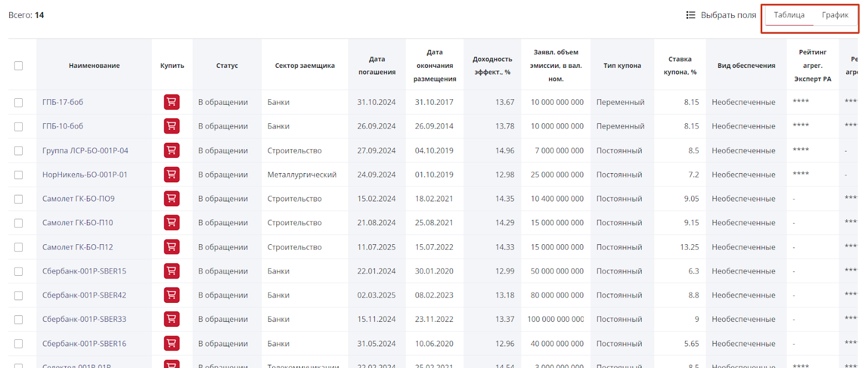Screen dimensions: 868x368
Task: Click Металлургический sector cell
Action: 302,174
